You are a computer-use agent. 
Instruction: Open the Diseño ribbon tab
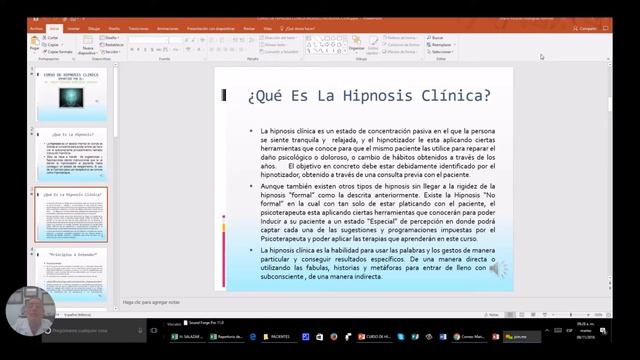[x=114, y=29]
